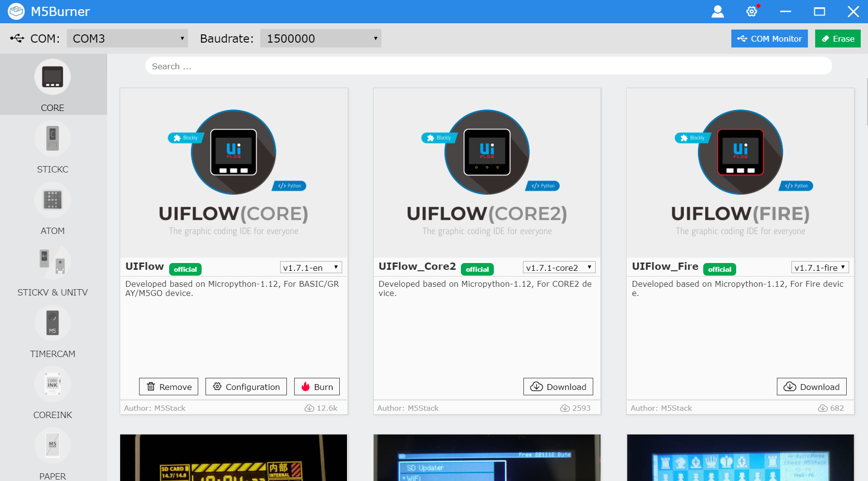
Task: Select the COREINK device category icon
Action: pyautogui.click(x=52, y=384)
